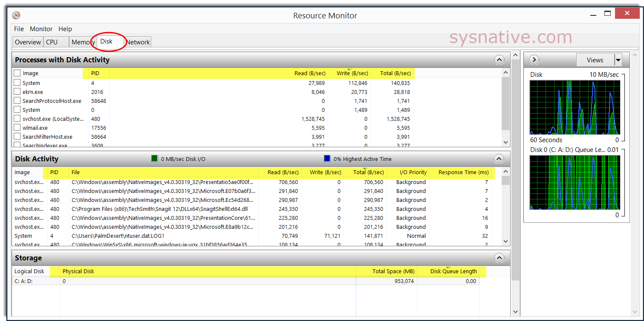Screen dimensions: 644x321
Task: Open the Views dropdown arrow
Action: tap(618, 60)
